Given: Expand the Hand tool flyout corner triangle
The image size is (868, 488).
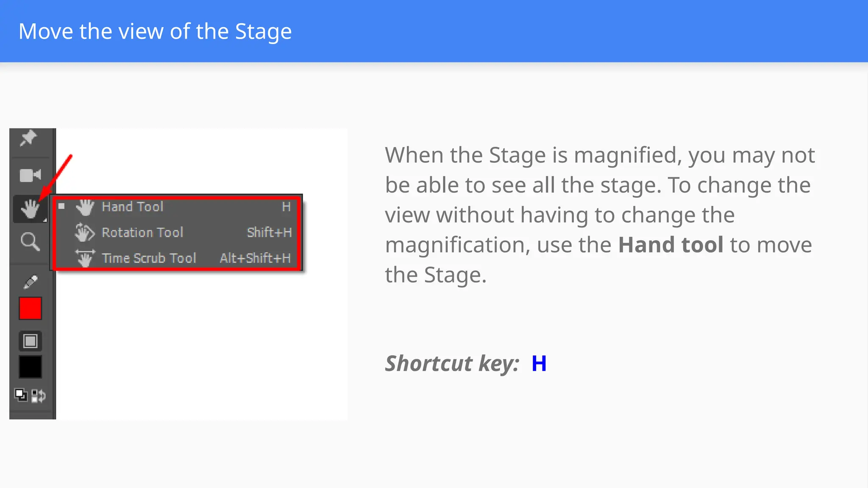Looking at the screenshot, I should coord(45,220).
